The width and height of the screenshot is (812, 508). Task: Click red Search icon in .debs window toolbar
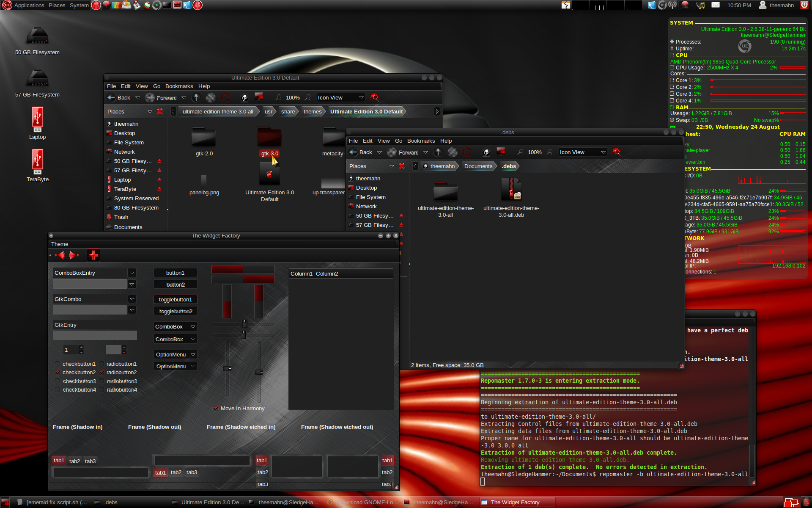[617, 152]
